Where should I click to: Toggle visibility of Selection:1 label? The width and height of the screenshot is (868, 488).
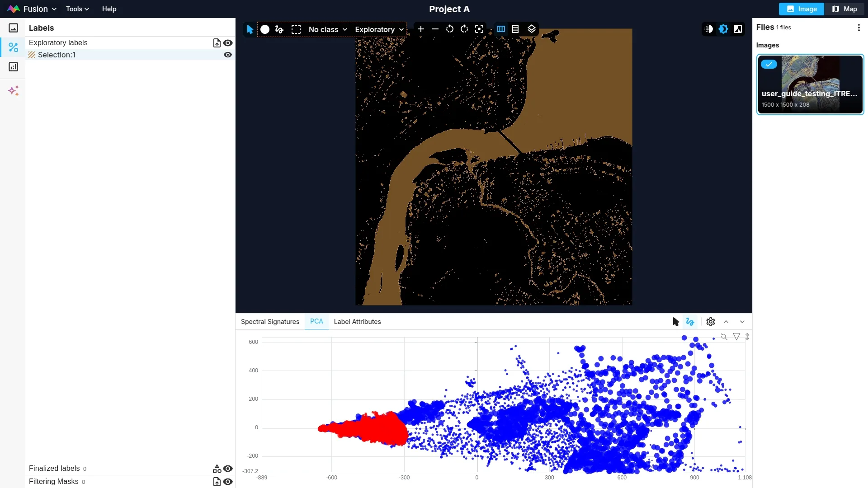click(x=228, y=55)
